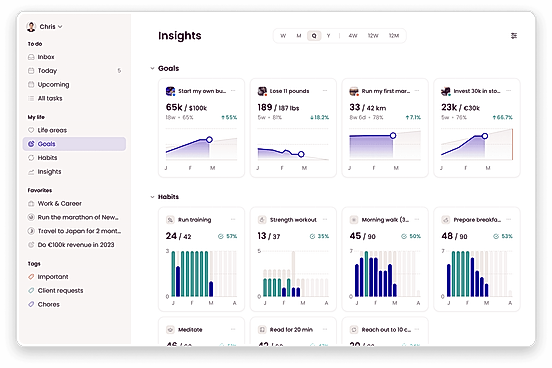Click Chris's profile avatar
Image resolution: width=552 pixels, height=368 pixels.
tap(31, 27)
